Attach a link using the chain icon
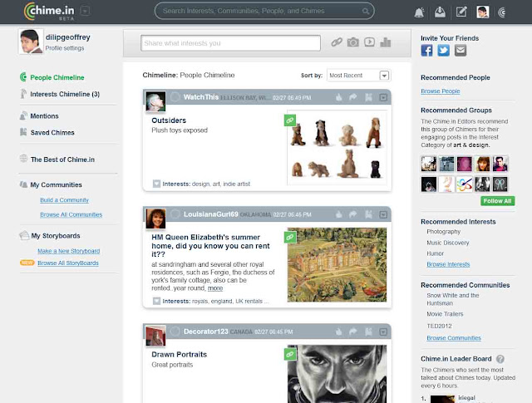 coord(337,42)
